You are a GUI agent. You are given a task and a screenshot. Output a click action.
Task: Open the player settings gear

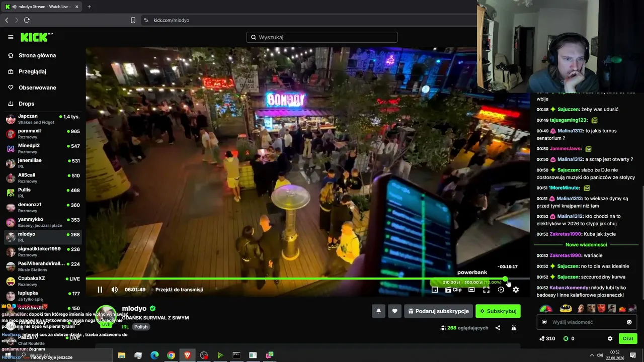point(516,290)
